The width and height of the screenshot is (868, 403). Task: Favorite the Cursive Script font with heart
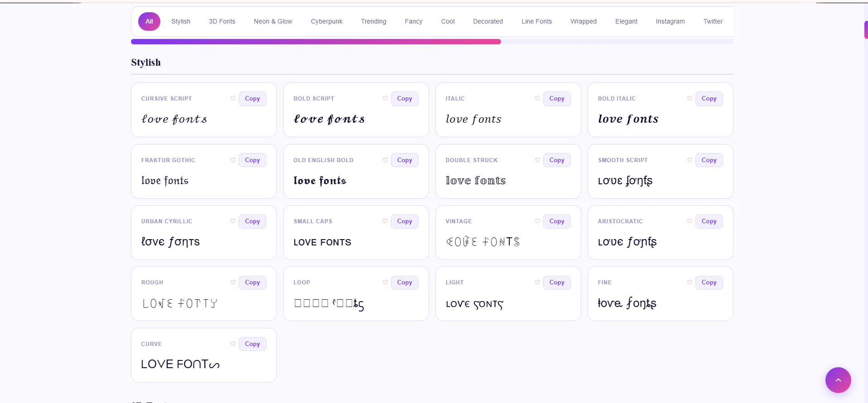[233, 99]
